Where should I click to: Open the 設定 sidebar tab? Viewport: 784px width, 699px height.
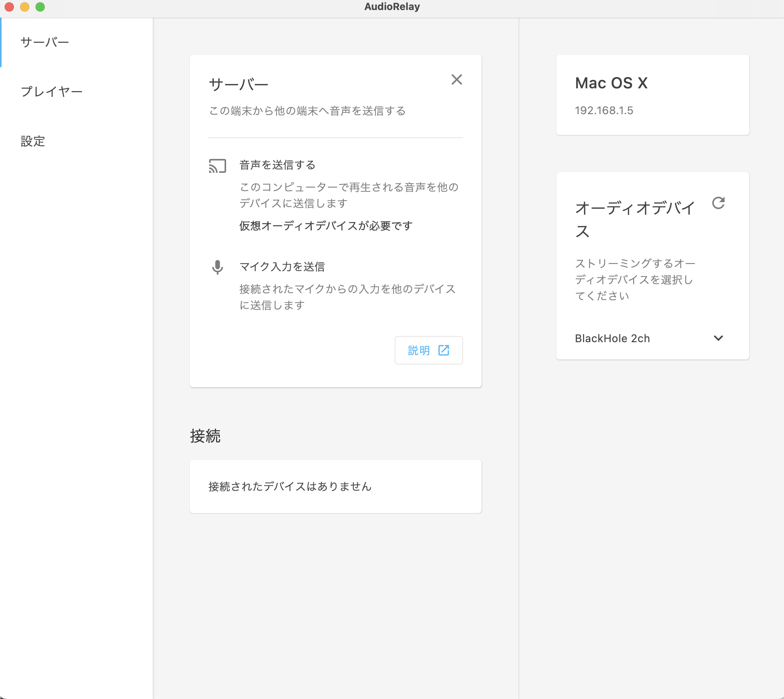(33, 141)
